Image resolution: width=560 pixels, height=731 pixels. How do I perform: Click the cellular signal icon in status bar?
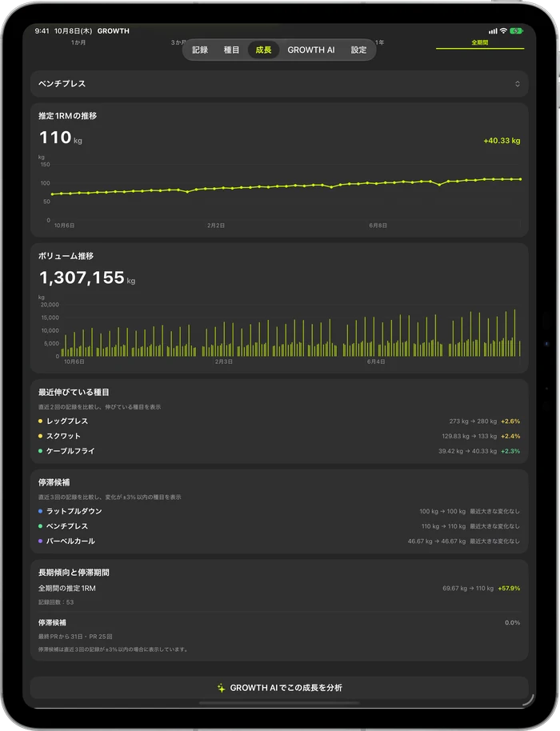click(x=493, y=31)
